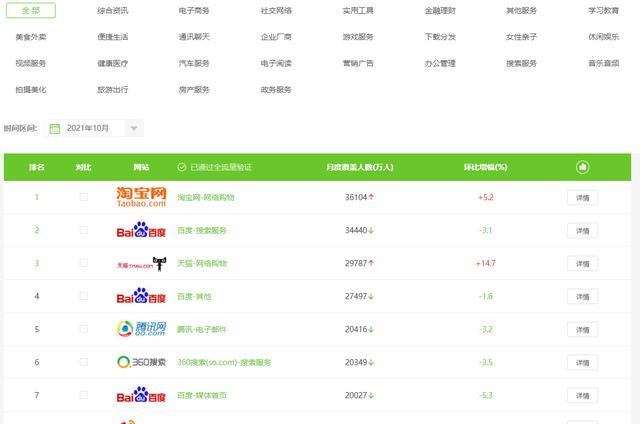Select the 旅游出行 category

[x=113, y=90]
